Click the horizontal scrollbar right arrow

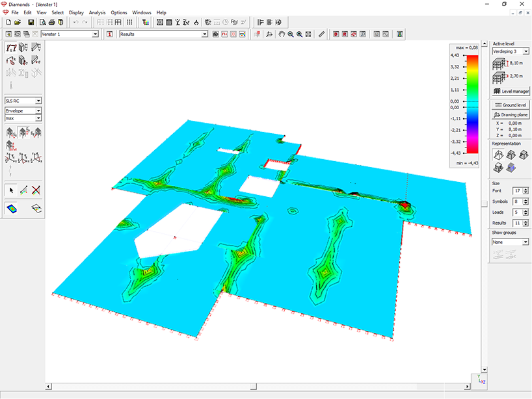pos(468,387)
